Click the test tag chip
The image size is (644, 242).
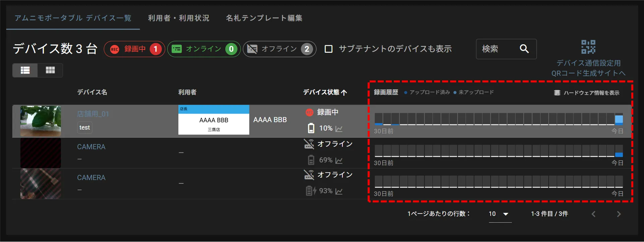pyautogui.click(x=85, y=127)
